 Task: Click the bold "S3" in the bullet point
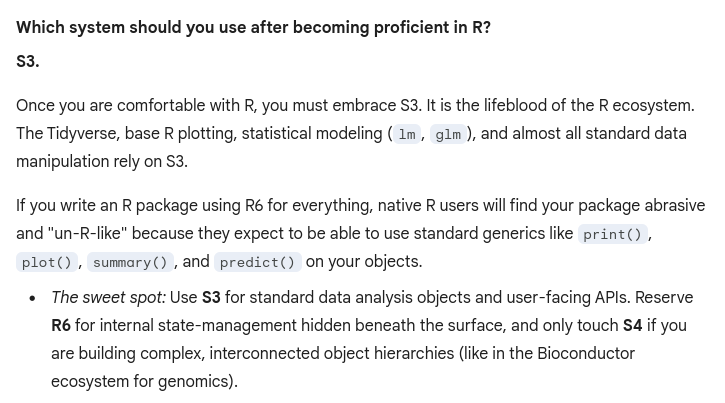coord(211,297)
